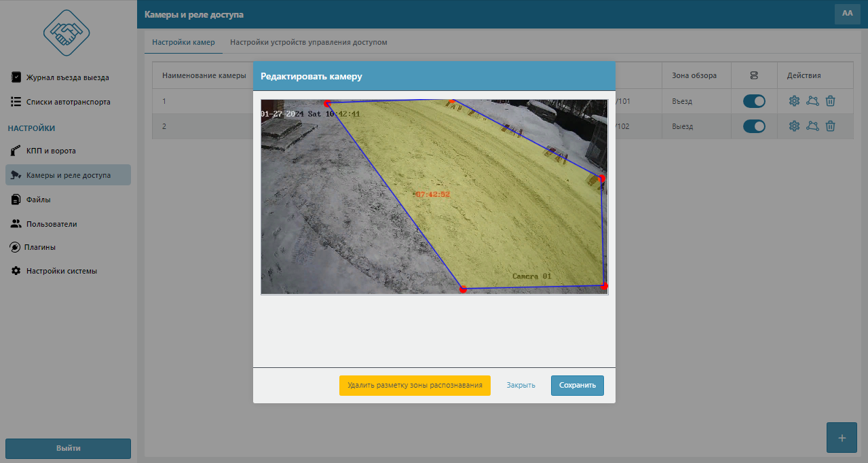Click the handshake logo in sidebar

(x=67, y=32)
